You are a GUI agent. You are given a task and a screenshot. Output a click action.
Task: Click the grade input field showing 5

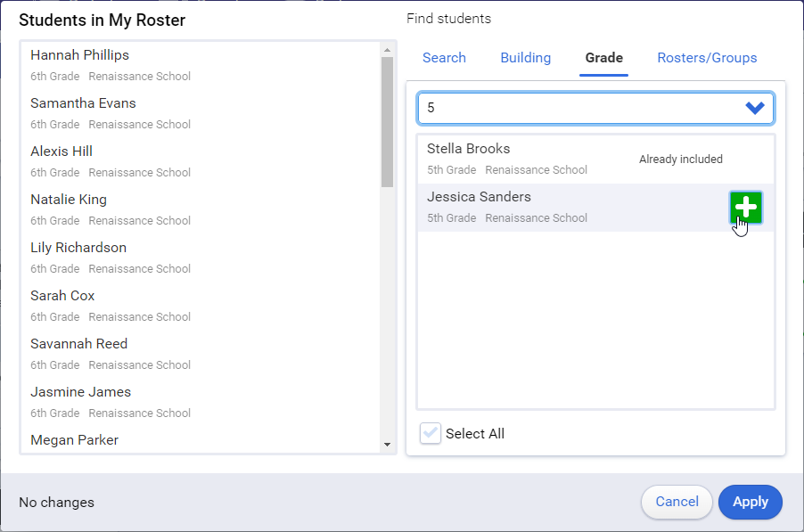(595, 108)
